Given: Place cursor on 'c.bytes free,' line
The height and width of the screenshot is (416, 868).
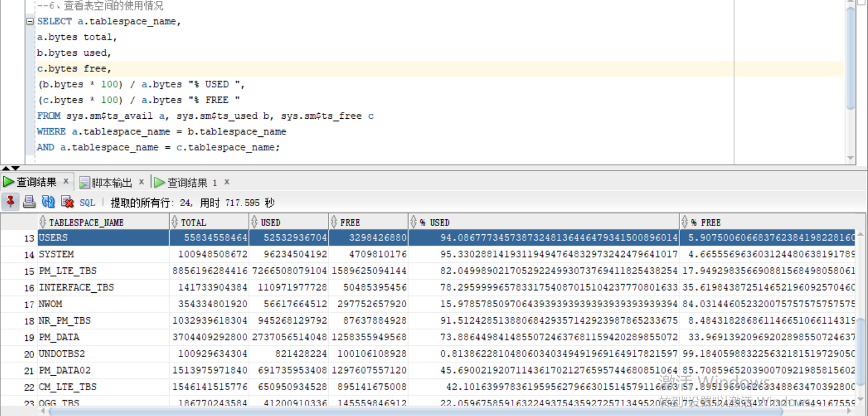Looking at the screenshot, I should 74,69.
